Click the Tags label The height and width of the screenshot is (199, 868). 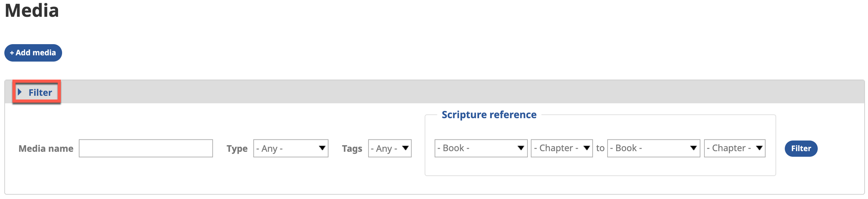click(x=352, y=148)
